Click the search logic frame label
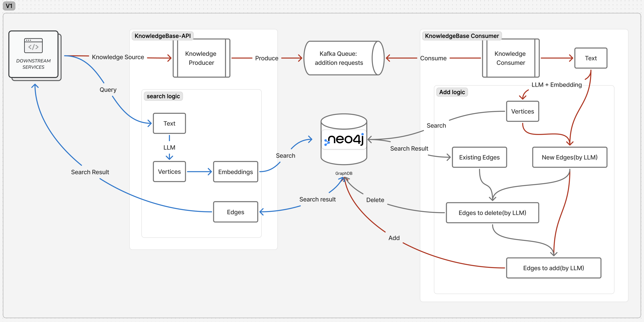 tap(163, 96)
